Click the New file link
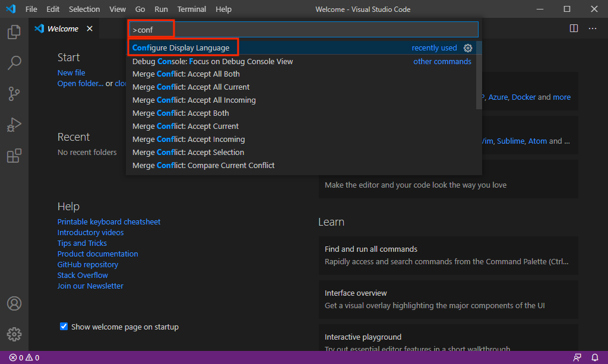This screenshot has width=608, height=364. [71, 72]
